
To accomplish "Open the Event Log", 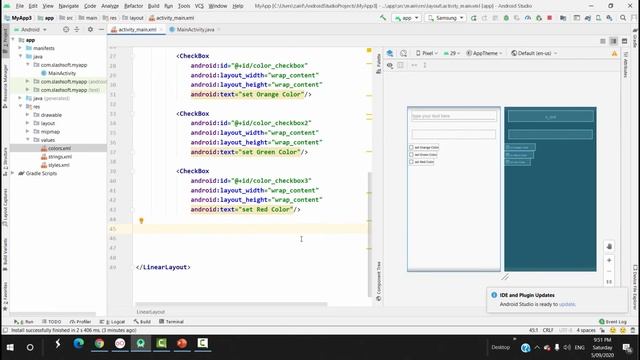I will 613,322.
